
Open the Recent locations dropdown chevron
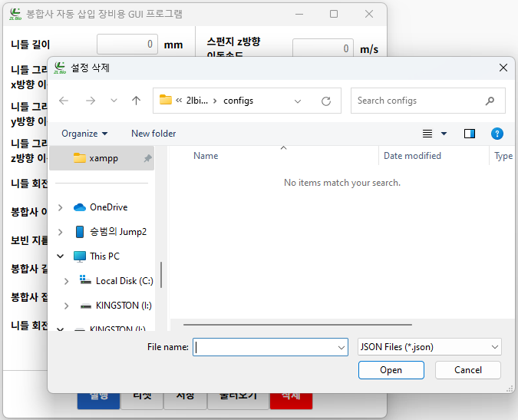point(114,101)
